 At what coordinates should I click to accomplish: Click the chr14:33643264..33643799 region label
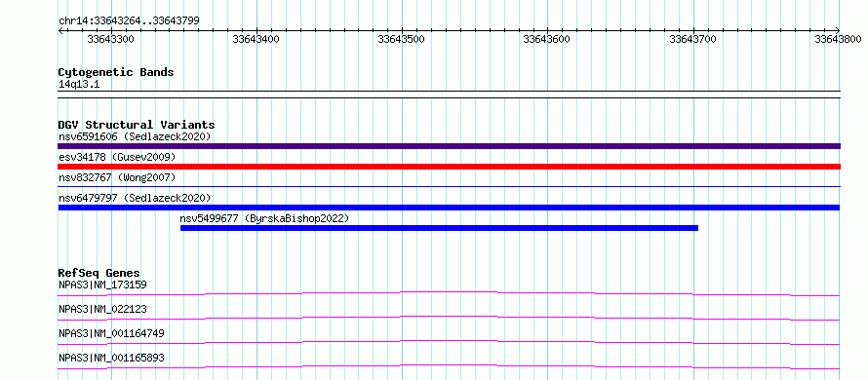click(x=129, y=21)
